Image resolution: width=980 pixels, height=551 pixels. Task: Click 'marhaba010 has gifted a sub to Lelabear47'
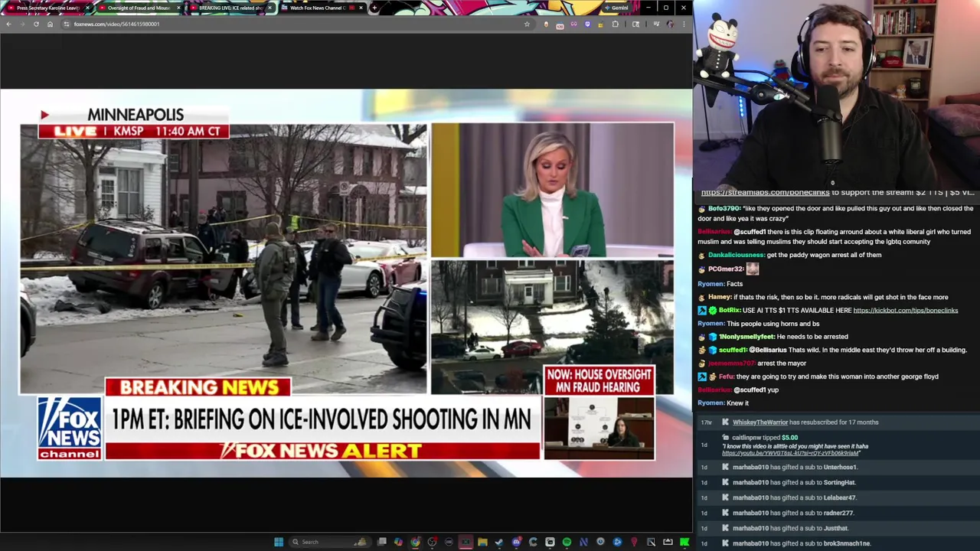pos(794,497)
